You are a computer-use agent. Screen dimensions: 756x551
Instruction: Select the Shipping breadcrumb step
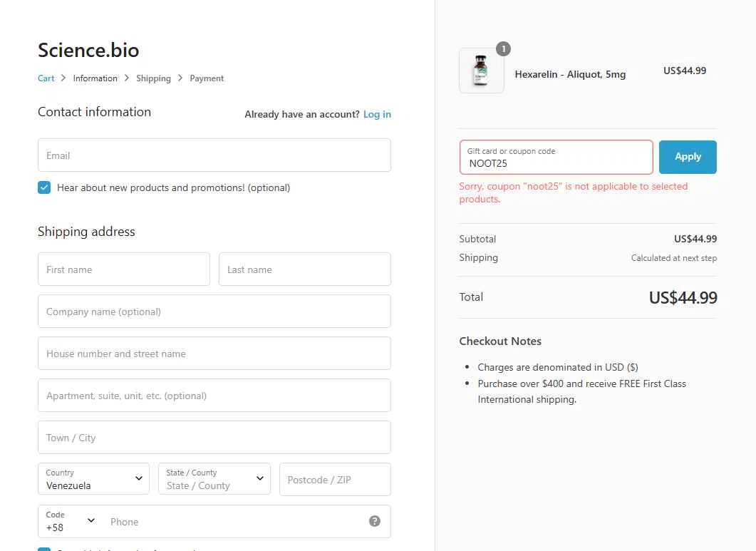(153, 78)
